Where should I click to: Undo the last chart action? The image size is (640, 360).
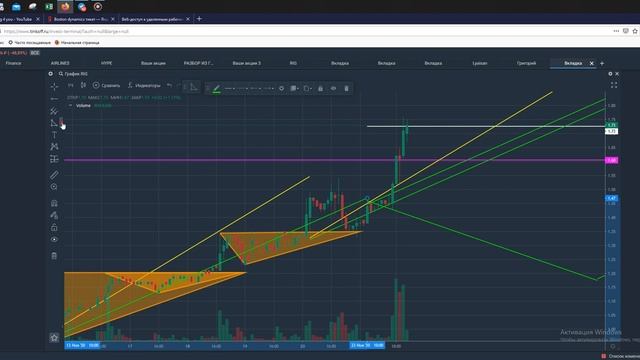(x=169, y=85)
